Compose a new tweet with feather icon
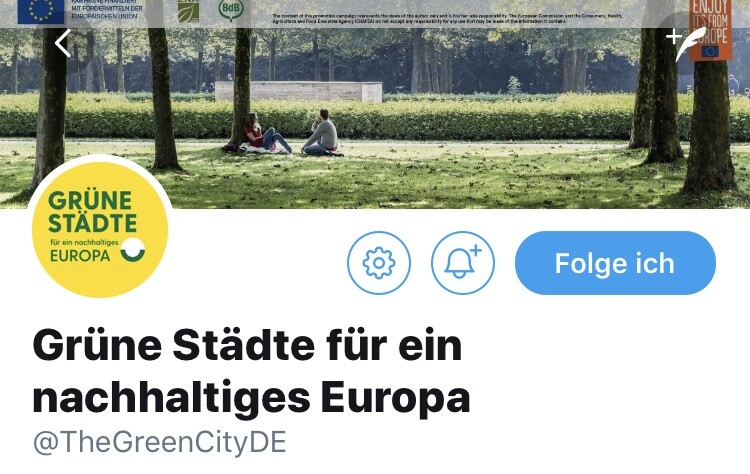The height and width of the screenshot is (474, 750). coord(686,43)
